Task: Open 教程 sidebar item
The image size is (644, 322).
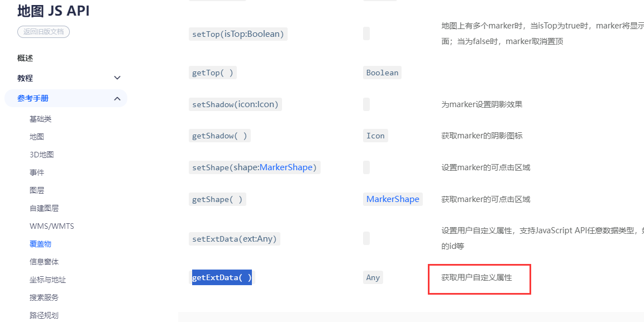Action: coord(25,78)
